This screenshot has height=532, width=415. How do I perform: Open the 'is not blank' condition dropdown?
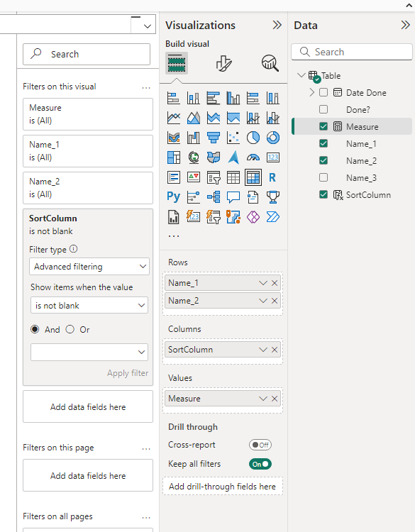pos(89,305)
